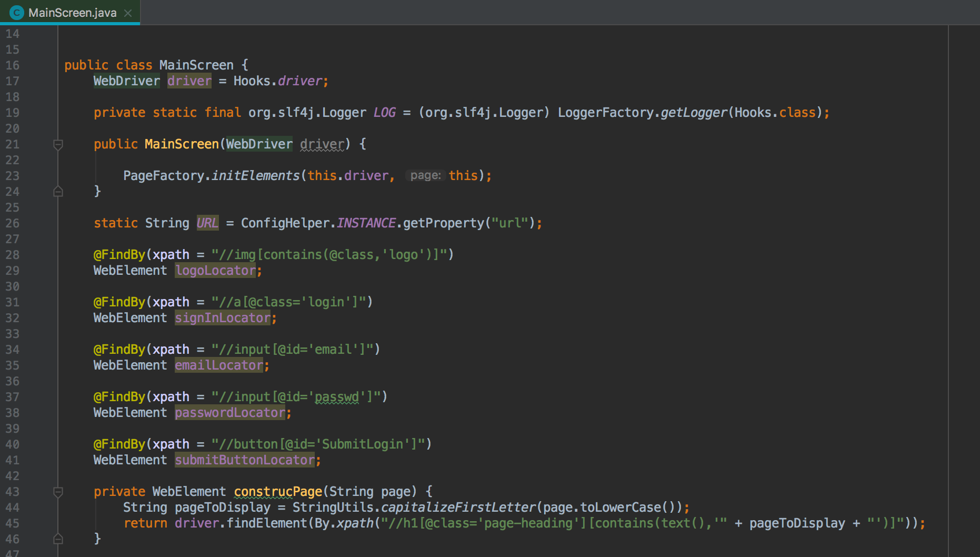Close the MainScreen.java tab
The height and width of the screenshot is (557, 980).
click(x=128, y=13)
